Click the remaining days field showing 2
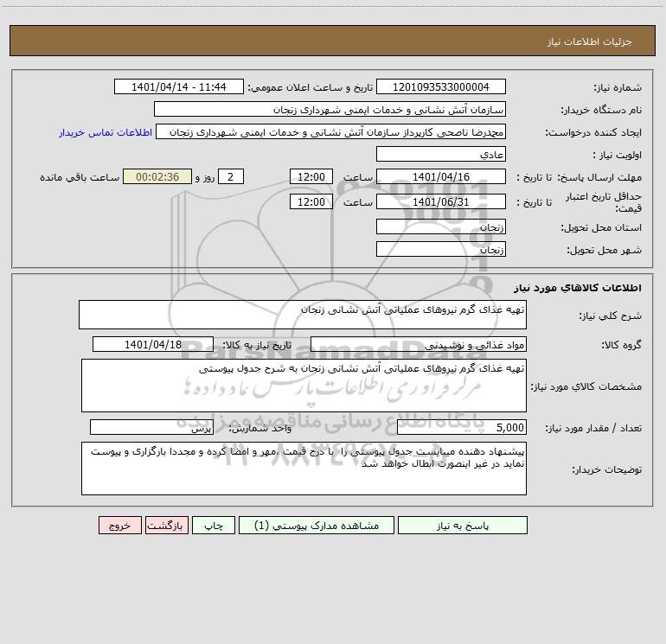666x644 pixels. (231, 176)
